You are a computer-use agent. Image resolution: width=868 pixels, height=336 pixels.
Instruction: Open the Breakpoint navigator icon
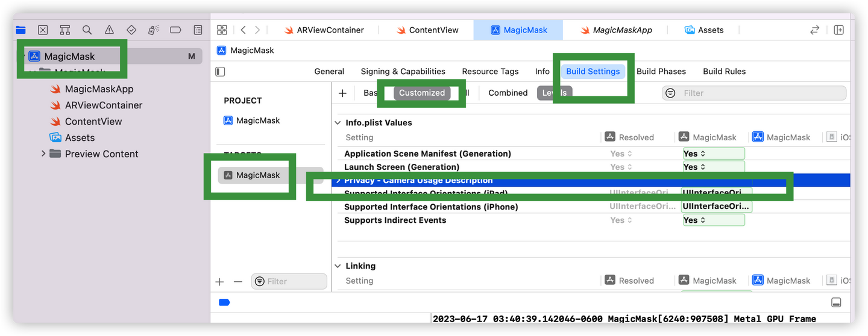pyautogui.click(x=175, y=30)
